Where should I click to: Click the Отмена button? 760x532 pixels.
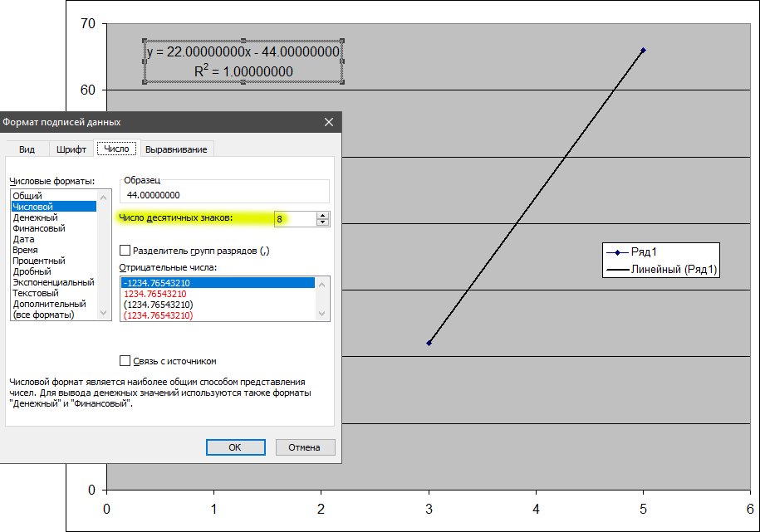[304, 447]
